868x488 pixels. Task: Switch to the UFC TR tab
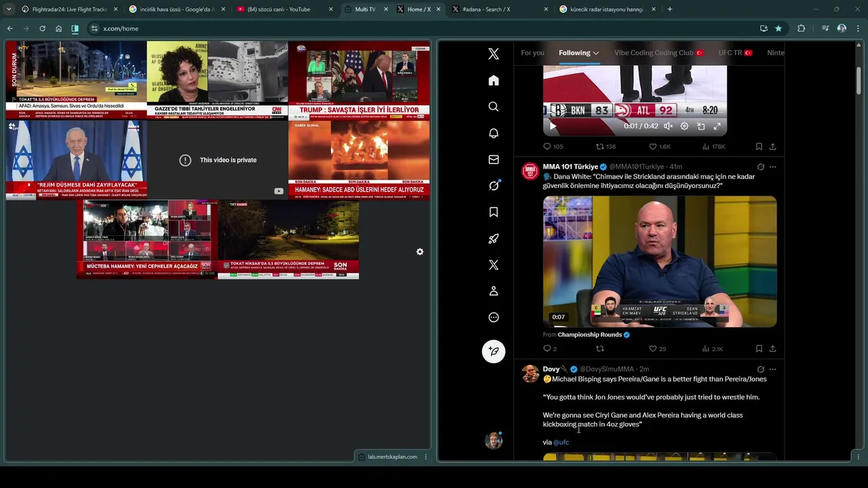(735, 53)
